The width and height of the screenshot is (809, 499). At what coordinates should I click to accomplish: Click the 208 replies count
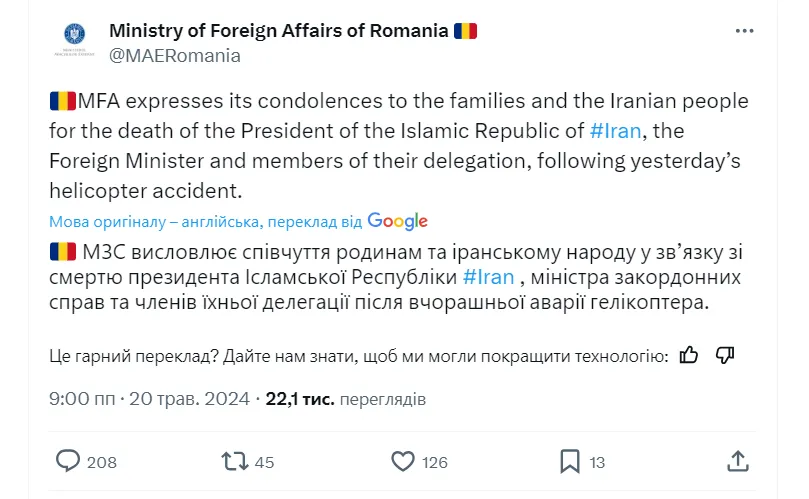[x=101, y=462]
